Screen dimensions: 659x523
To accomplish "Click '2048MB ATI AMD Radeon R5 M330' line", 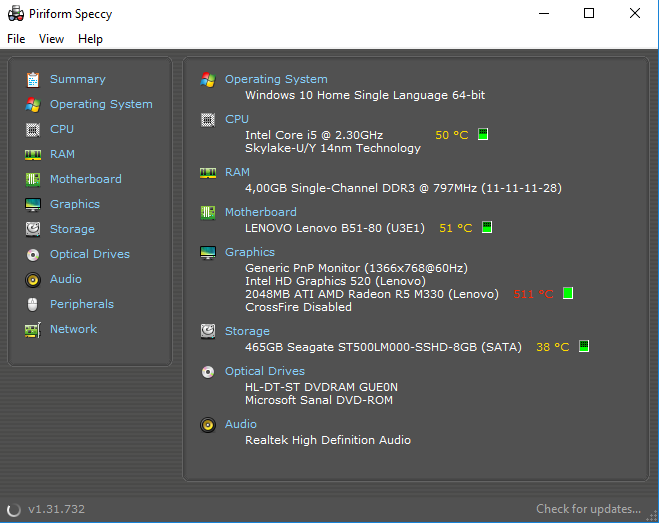I will coord(372,294).
